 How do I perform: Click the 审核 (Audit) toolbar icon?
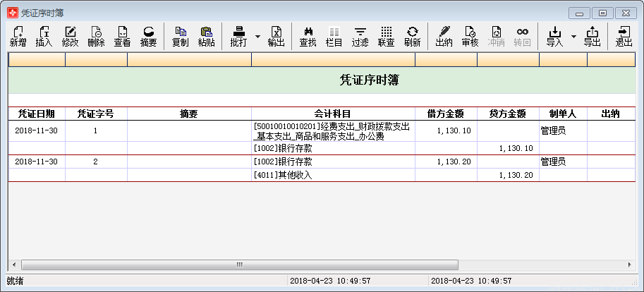[470, 36]
